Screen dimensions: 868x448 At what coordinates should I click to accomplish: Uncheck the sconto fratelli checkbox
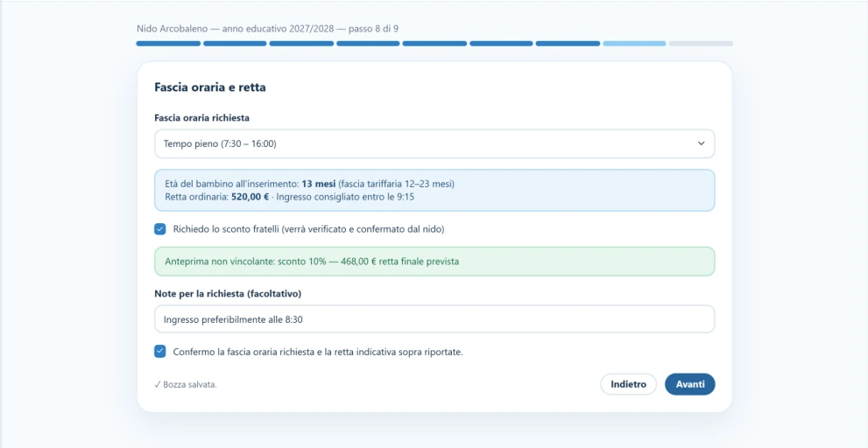160,229
